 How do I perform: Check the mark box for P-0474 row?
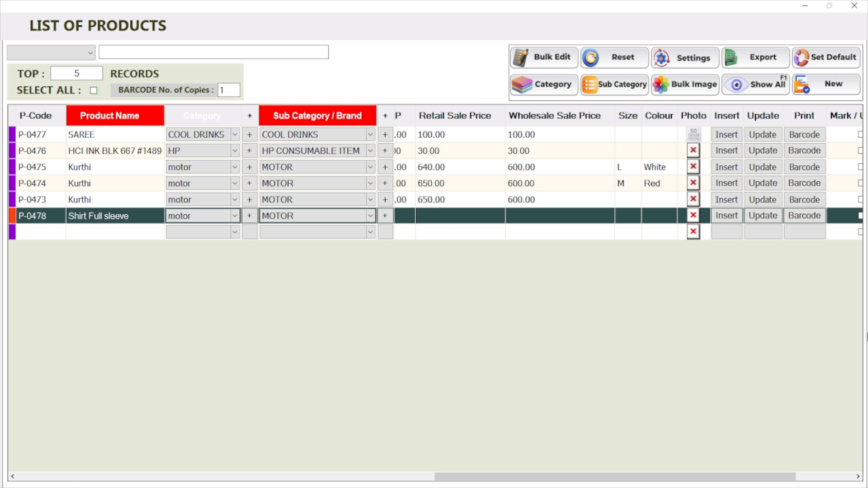[860, 183]
